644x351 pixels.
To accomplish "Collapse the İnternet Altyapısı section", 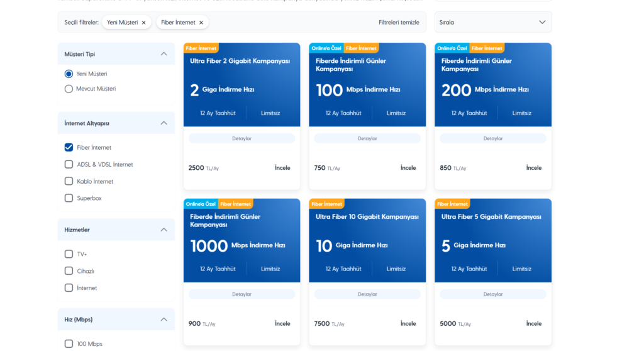I will pyautogui.click(x=164, y=123).
